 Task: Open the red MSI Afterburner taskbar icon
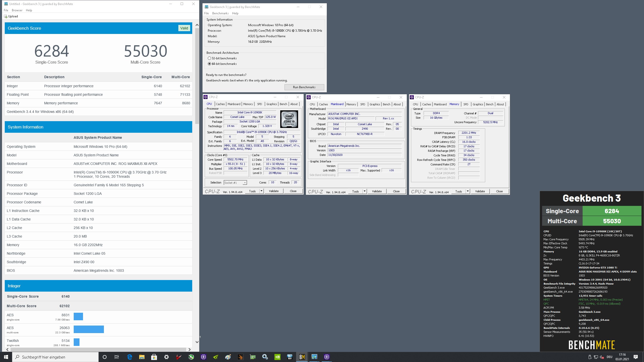pos(179,357)
